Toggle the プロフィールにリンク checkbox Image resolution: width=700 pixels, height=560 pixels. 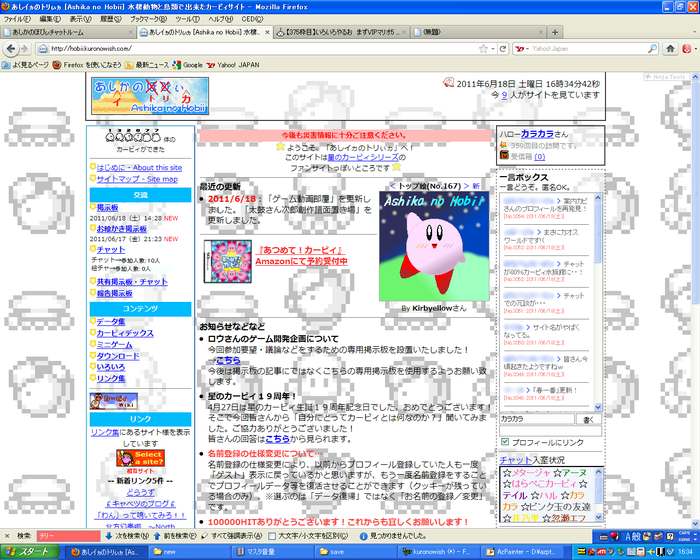coord(505,442)
